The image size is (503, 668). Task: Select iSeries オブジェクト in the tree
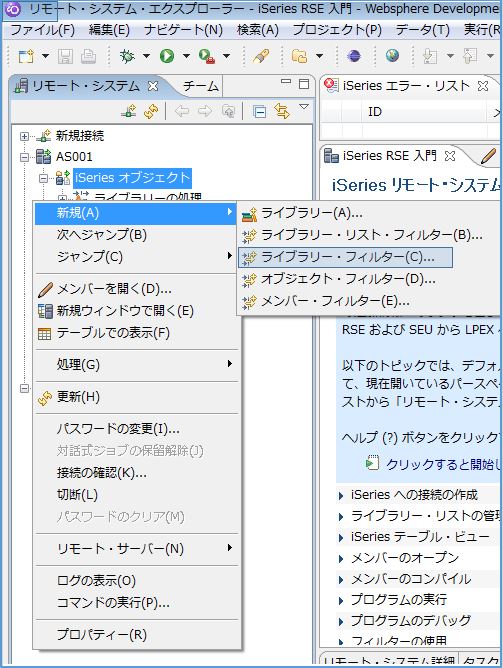click(132, 178)
